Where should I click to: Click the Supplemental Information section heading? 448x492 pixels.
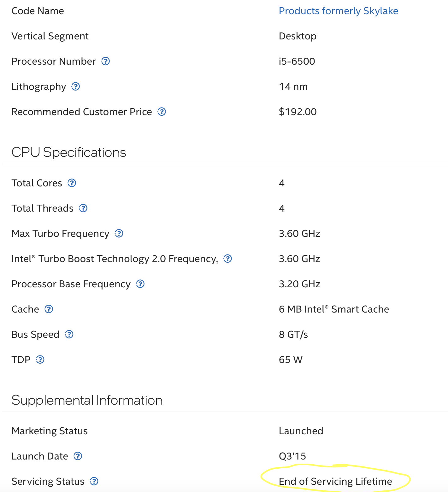[x=87, y=400]
